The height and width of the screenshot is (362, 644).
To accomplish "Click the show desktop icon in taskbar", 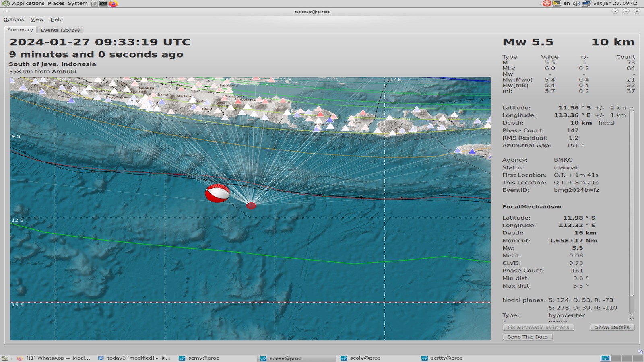I will (5, 358).
